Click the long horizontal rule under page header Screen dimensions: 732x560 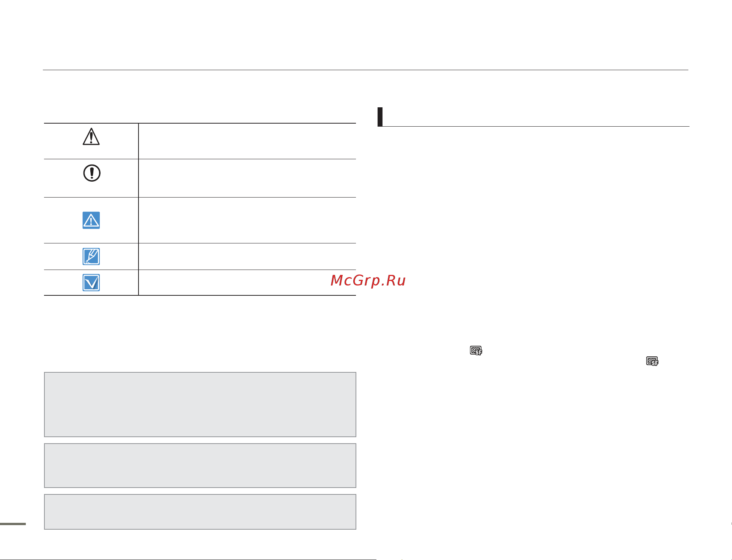coord(365,70)
